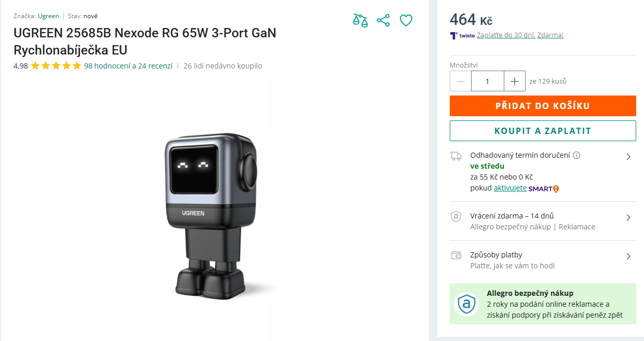Open the aktivujete link
Screen dimensions: 644x341
[510, 188]
